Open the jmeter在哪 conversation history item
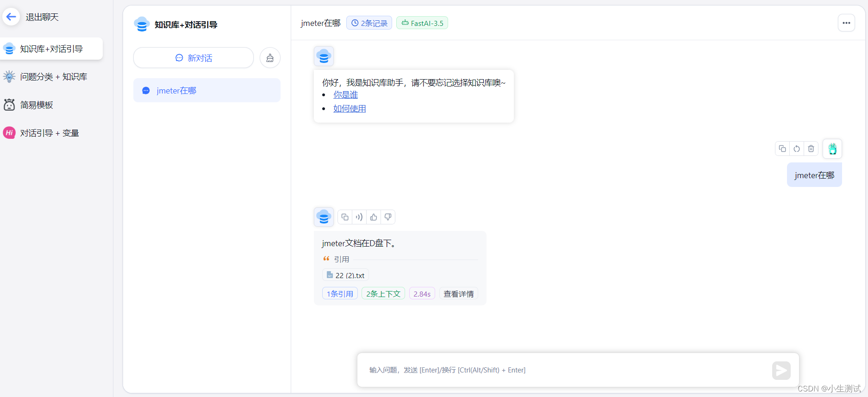This screenshot has width=868, height=397. tap(207, 90)
